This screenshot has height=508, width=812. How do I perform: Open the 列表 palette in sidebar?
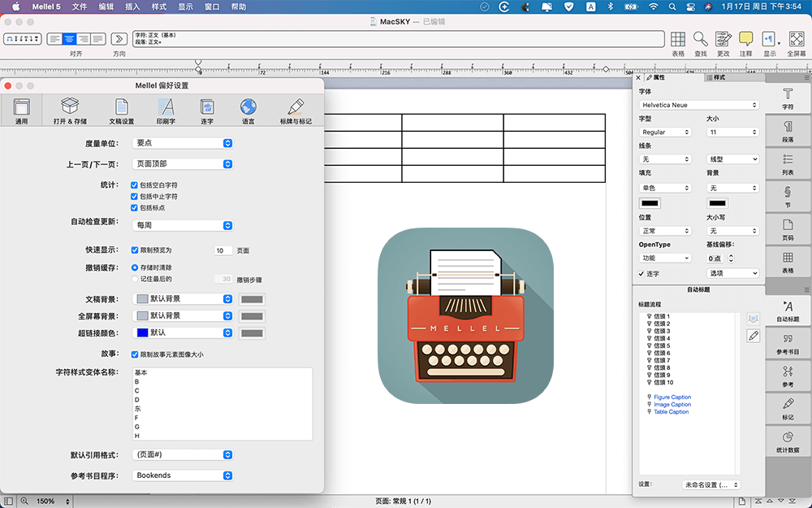[x=788, y=164]
